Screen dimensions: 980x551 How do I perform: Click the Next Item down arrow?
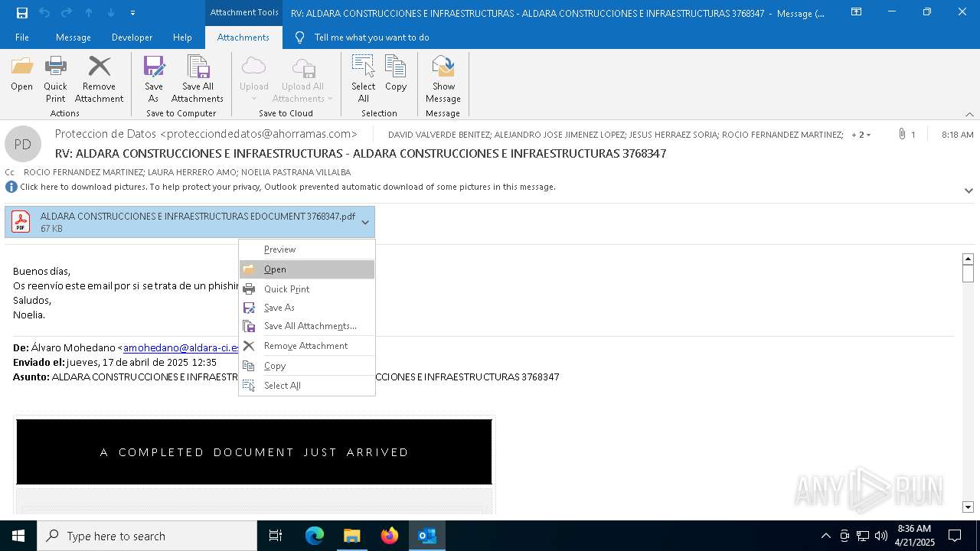click(x=111, y=12)
